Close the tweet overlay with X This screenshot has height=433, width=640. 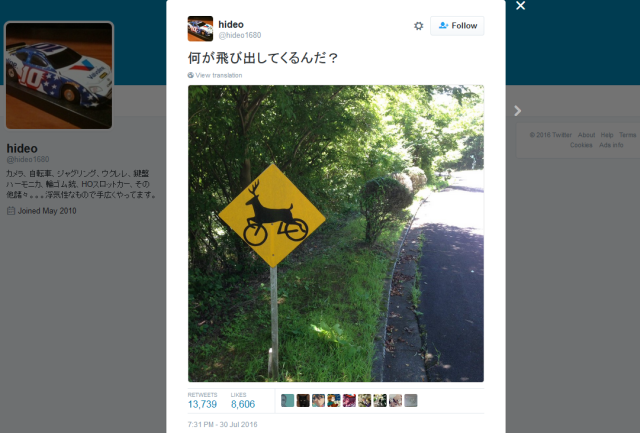pyautogui.click(x=520, y=5)
